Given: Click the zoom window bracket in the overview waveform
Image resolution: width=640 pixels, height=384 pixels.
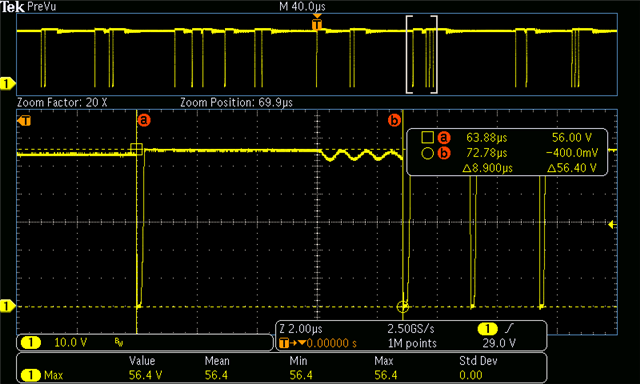Looking at the screenshot, I should pyautogui.click(x=422, y=54).
